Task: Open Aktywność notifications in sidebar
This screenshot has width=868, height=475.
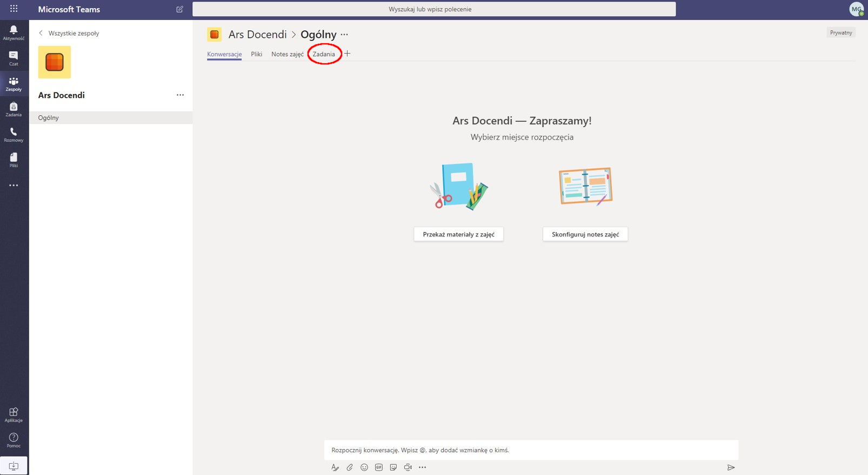Action: coord(14,32)
